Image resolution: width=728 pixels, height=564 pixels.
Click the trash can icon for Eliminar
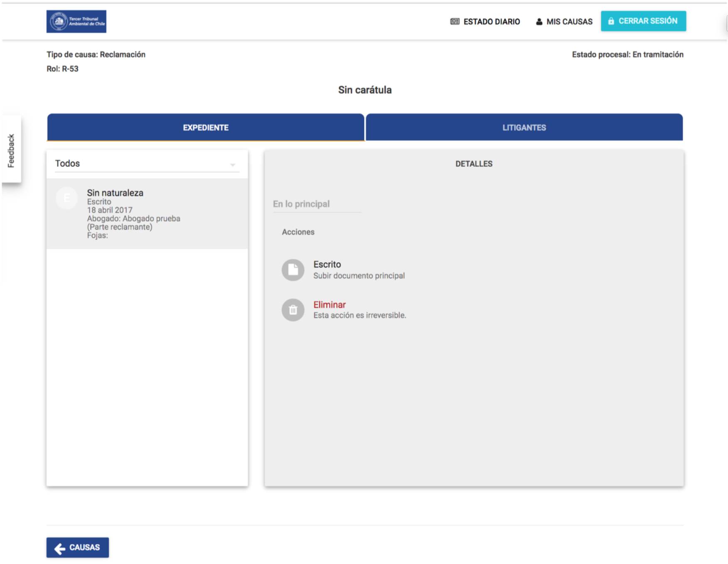click(293, 310)
